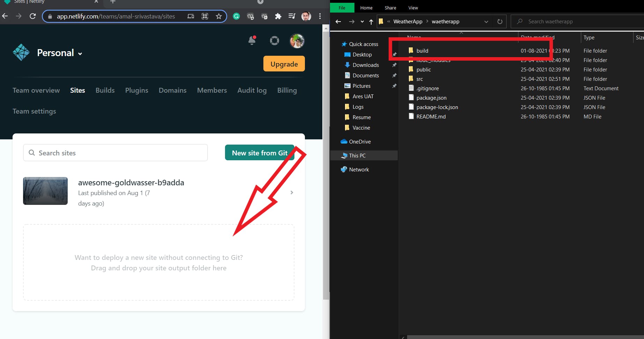Viewport: 644px width, 339px height.
Task: Open Domains tab in Netlify
Action: [x=173, y=90]
